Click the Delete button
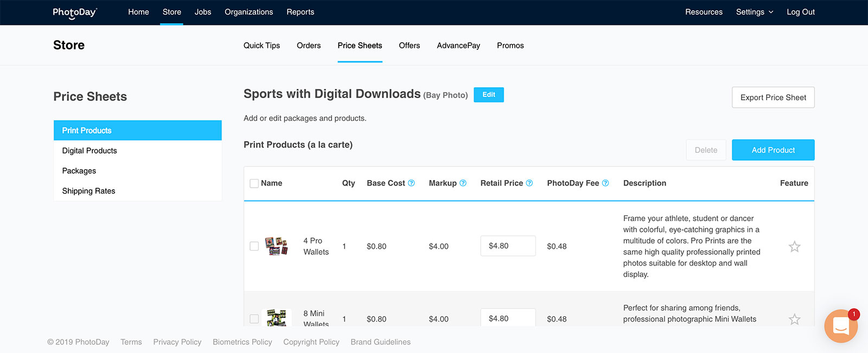The height and width of the screenshot is (353, 868). pyautogui.click(x=706, y=150)
